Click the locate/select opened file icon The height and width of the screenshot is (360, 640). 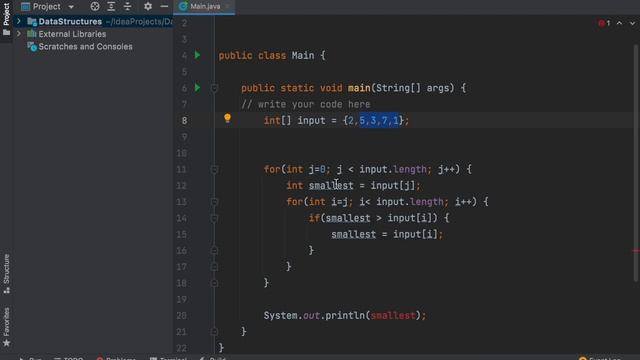(x=95, y=7)
